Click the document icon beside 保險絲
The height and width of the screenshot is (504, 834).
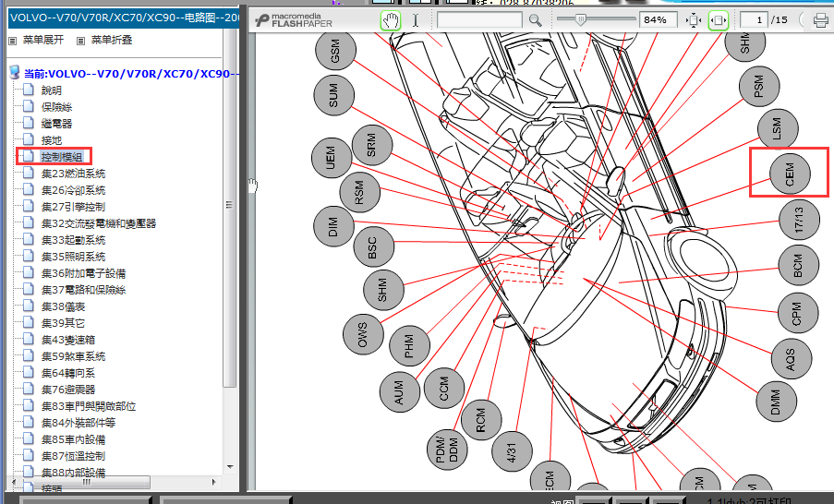click(29, 106)
